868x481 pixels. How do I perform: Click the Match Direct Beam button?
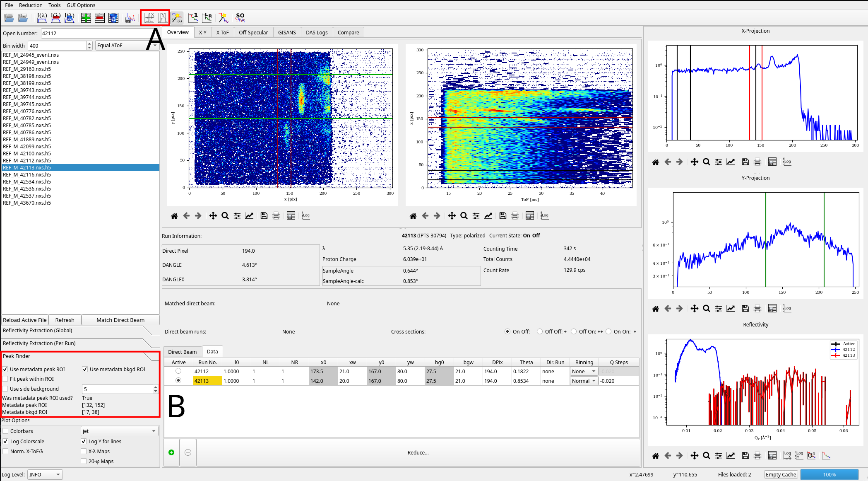point(120,320)
